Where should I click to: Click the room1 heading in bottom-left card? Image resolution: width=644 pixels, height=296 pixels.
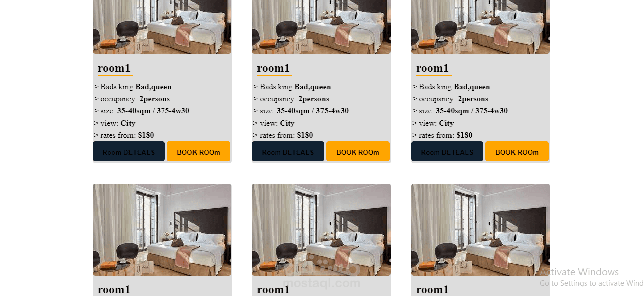[114, 290]
